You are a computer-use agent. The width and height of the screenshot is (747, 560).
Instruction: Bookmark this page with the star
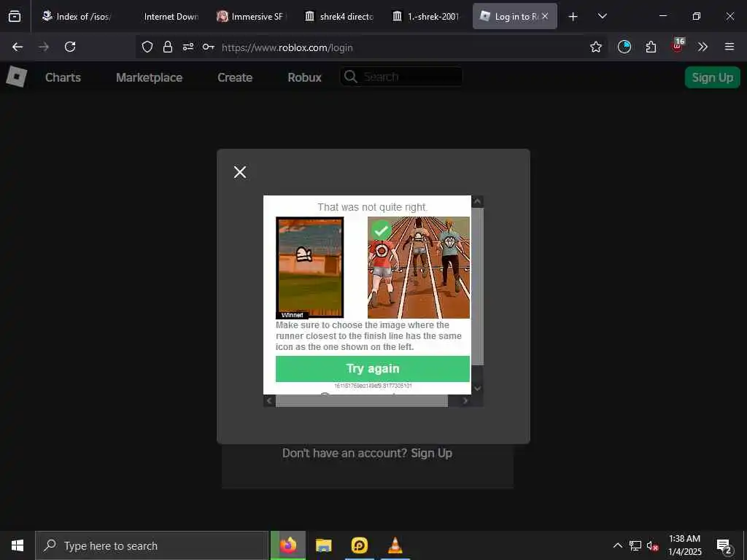(595, 47)
